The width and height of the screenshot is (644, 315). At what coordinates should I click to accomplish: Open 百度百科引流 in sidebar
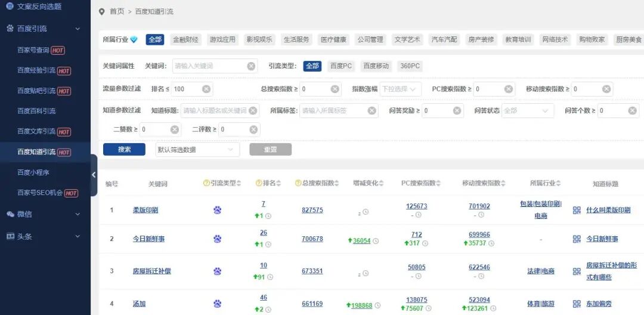pyautogui.click(x=36, y=111)
